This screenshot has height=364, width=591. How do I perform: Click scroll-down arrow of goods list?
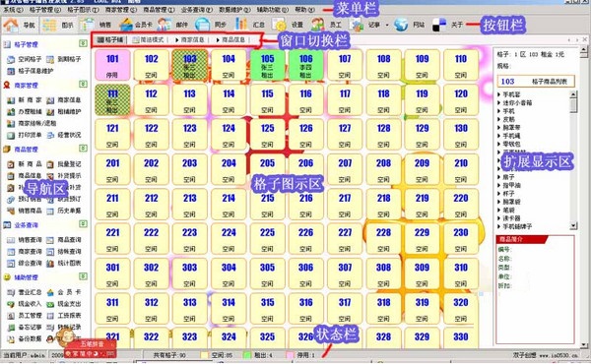click(573, 226)
